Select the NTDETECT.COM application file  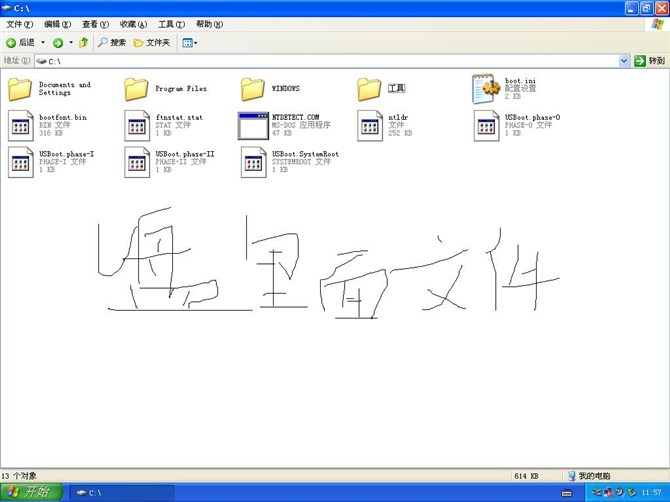(253, 125)
